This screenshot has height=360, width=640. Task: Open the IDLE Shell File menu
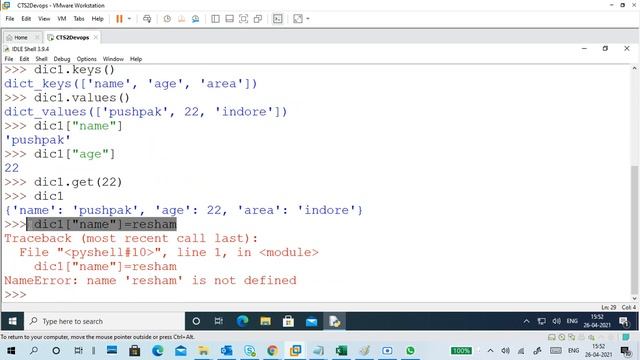point(9,59)
